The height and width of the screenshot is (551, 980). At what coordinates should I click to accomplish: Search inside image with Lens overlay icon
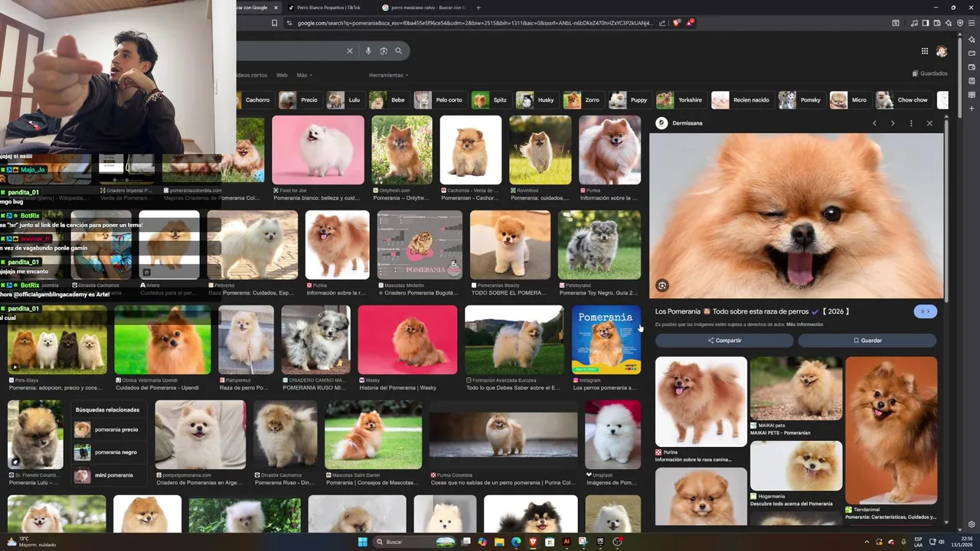[x=662, y=285]
